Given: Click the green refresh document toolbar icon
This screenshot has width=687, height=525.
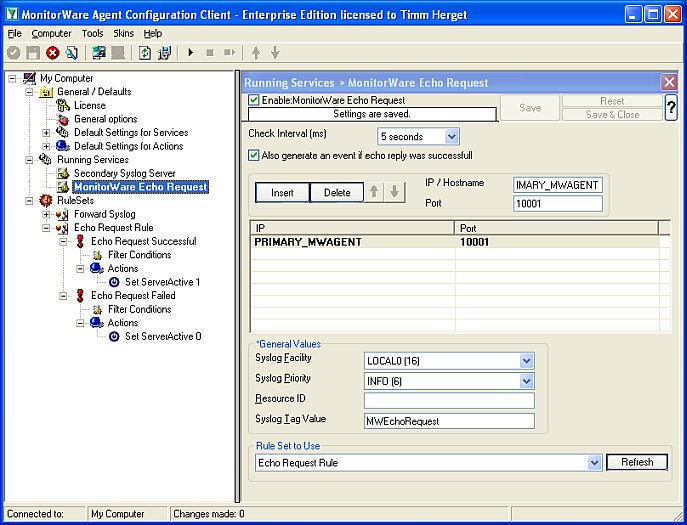Looking at the screenshot, I should (x=145, y=53).
